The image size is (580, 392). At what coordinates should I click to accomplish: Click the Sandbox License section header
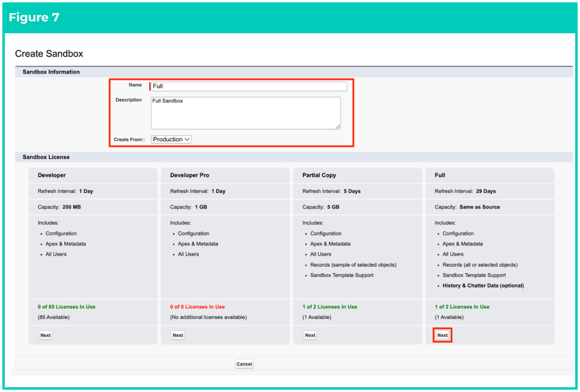tap(46, 157)
